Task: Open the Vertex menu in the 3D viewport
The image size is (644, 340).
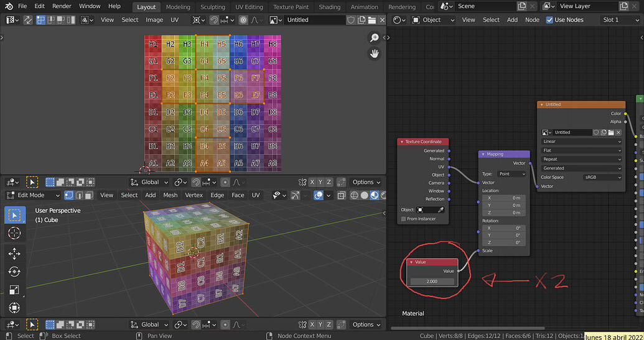Action: pyautogui.click(x=194, y=195)
